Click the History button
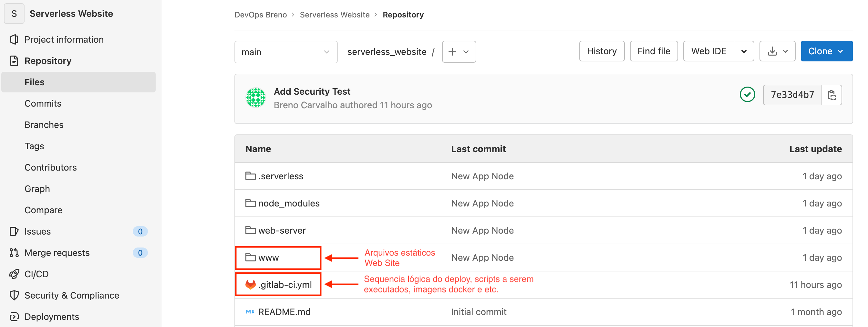Image resolution: width=868 pixels, height=327 pixels. 602,51
